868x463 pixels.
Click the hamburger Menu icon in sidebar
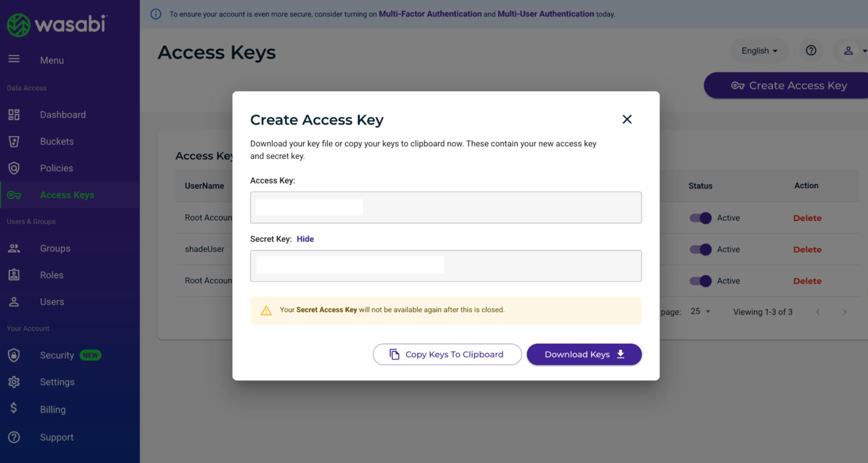click(x=14, y=59)
